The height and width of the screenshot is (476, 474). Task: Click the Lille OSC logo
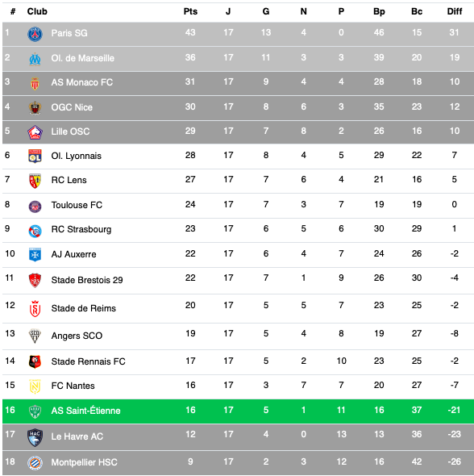[35, 132]
